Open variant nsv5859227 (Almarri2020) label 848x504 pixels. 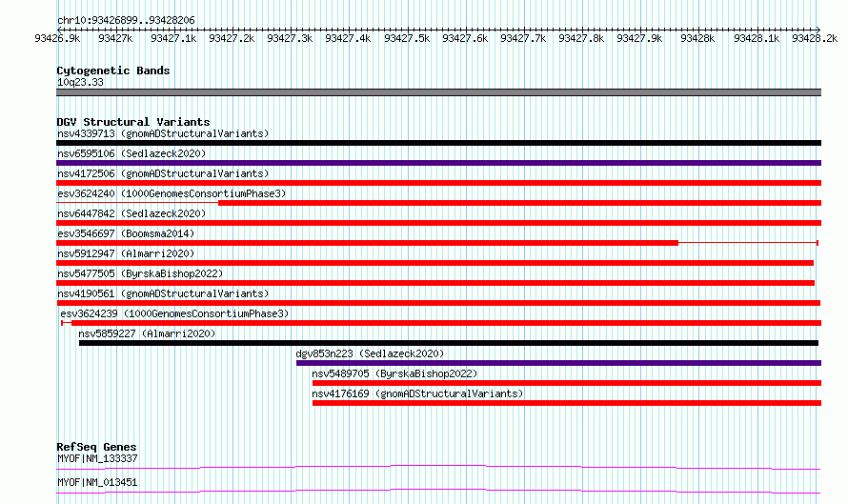147,333
